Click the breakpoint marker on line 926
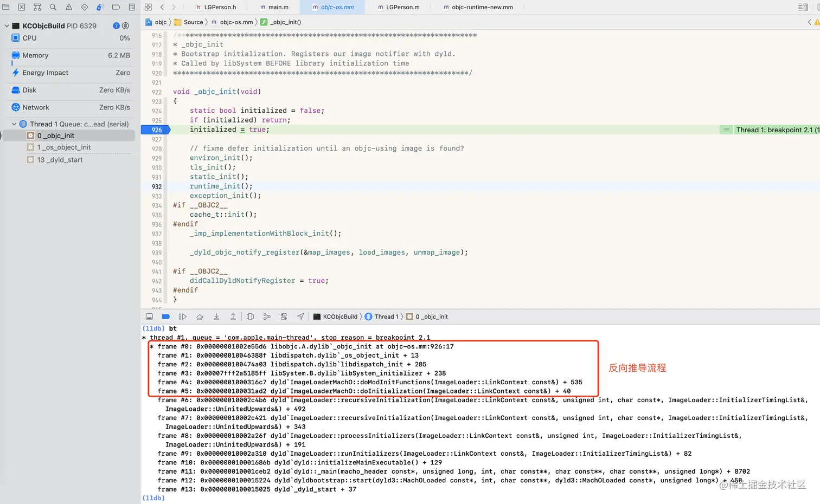This screenshot has width=820, height=504. click(156, 130)
